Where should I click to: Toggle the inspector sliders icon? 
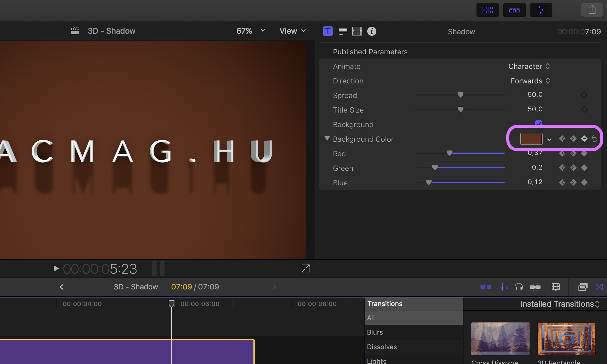[x=541, y=10]
